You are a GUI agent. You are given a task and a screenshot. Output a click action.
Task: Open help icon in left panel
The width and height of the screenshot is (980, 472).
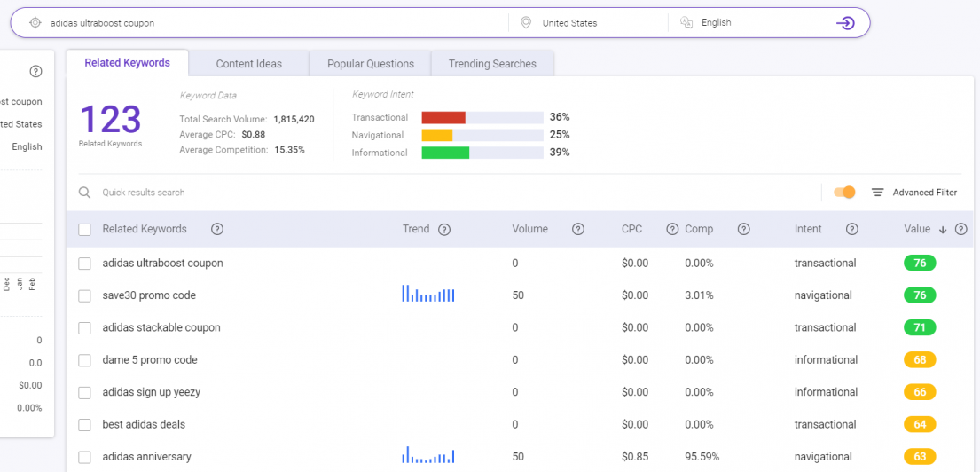click(x=35, y=72)
